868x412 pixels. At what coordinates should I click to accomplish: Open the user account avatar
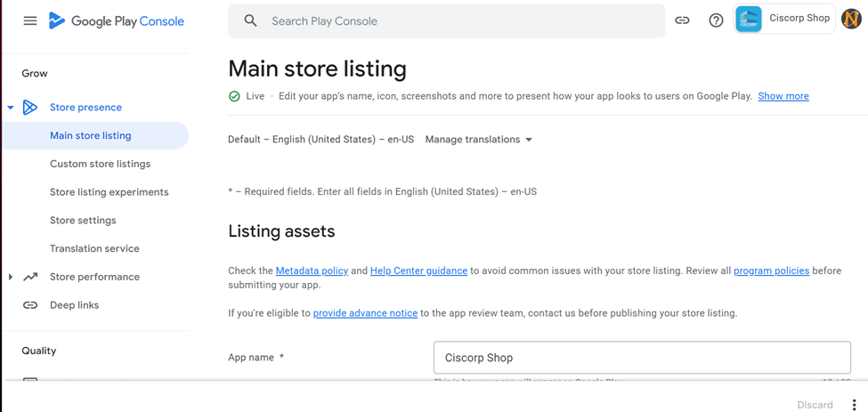click(x=851, y=19)
